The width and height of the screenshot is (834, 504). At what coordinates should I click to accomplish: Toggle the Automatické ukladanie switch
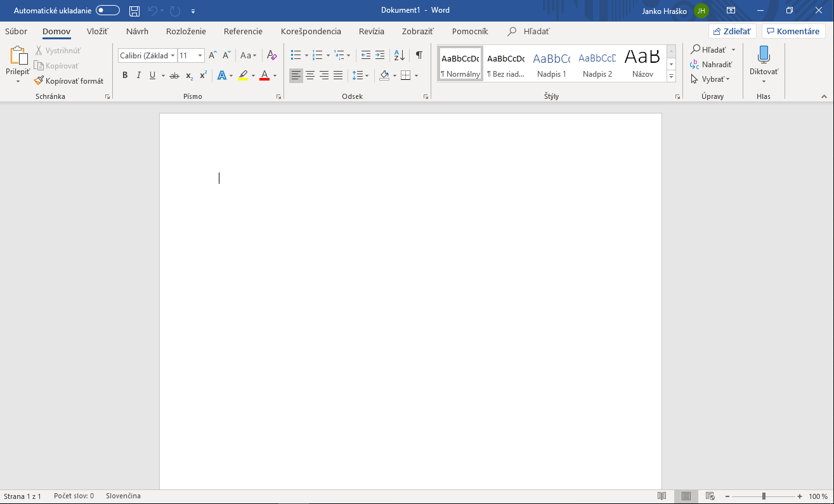coord(108,11)
